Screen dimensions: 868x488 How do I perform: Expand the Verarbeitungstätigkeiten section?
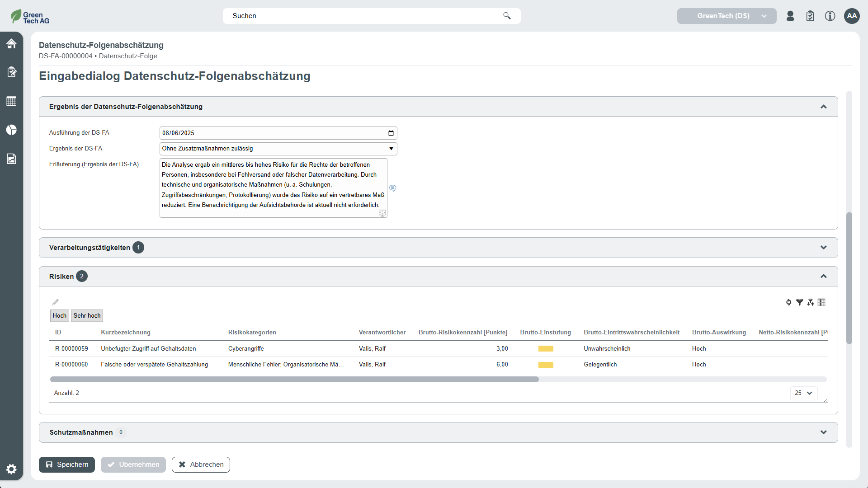[x=823, y=248]
